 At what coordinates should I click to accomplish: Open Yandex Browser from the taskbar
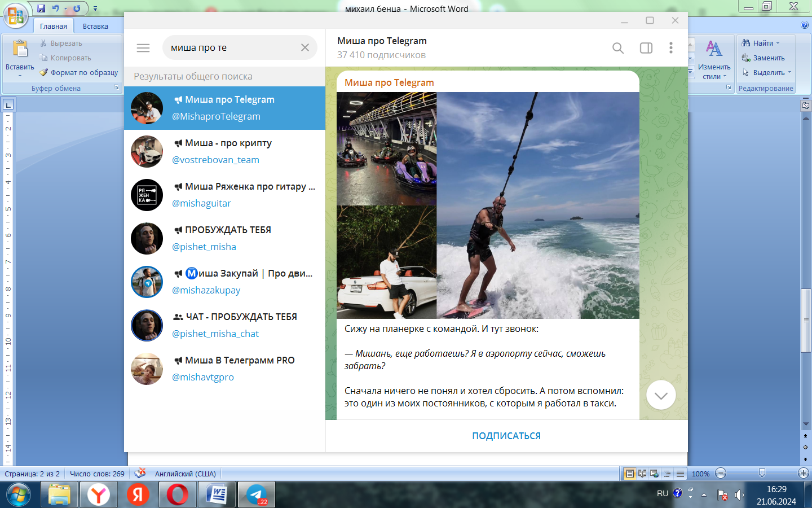[x=99, y=495]
